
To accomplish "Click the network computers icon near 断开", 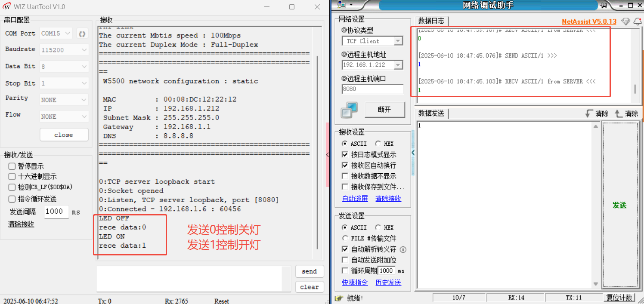I will (x=349, y=110).
